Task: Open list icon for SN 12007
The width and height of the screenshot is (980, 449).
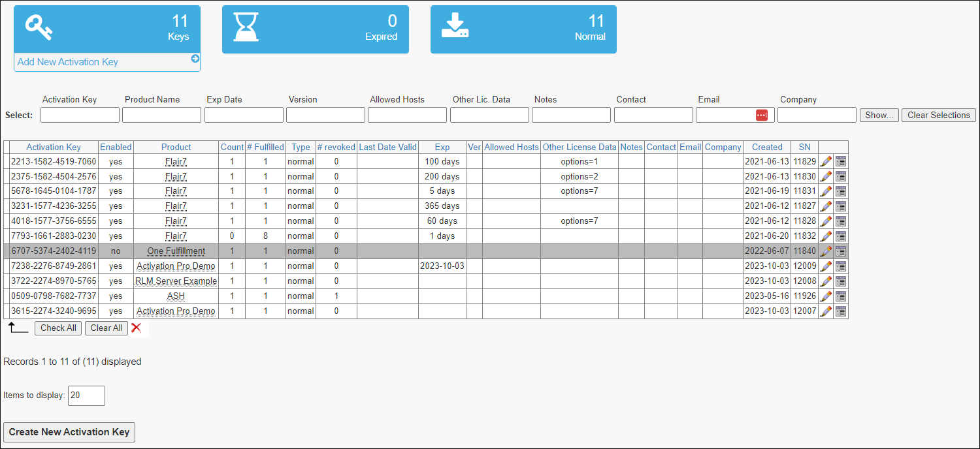Action: click(841, 311)
